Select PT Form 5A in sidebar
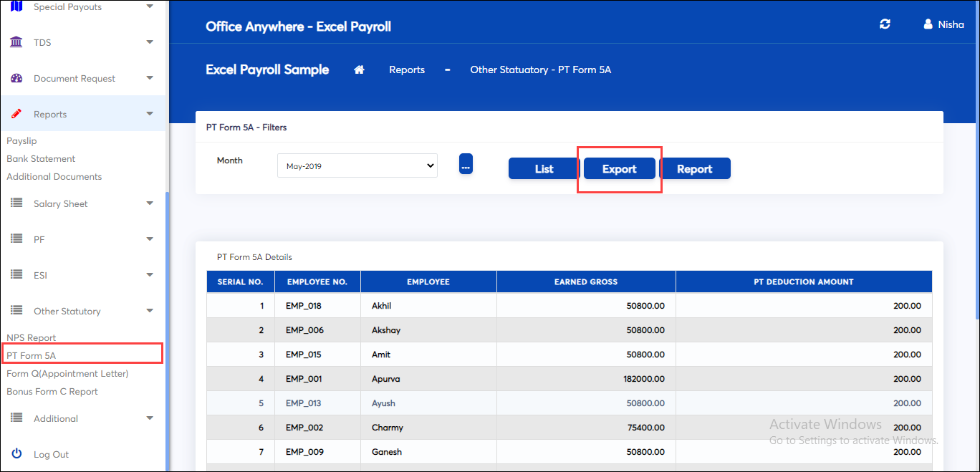980x472 pixels. (32, 356)
